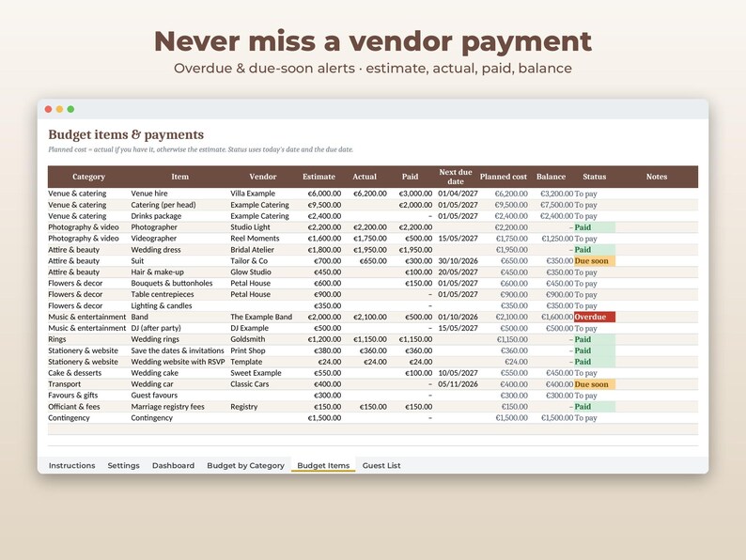
Task: Select the Drinks package item cell
Action: (x=156, y=216)
